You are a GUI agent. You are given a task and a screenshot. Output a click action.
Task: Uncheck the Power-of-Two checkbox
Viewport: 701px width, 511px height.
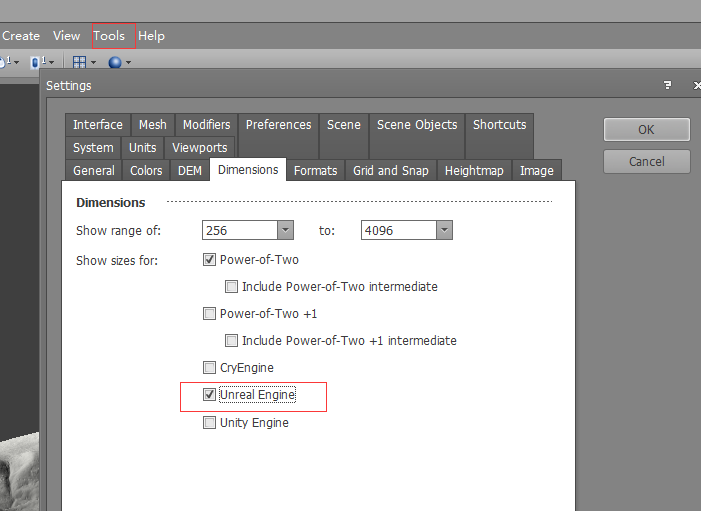(x=209, y=260)
